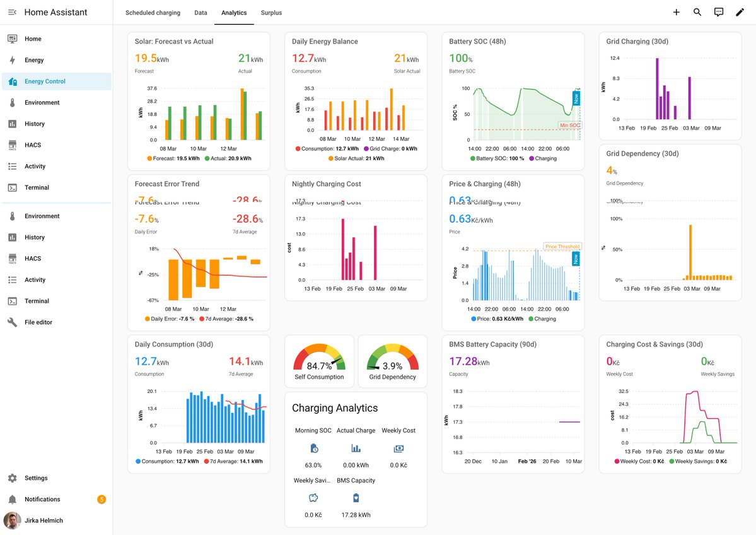Toggle Forecast: 19.5 kWh legend series
Viewport: 756px width, 535px height.
tap(173, 158)
